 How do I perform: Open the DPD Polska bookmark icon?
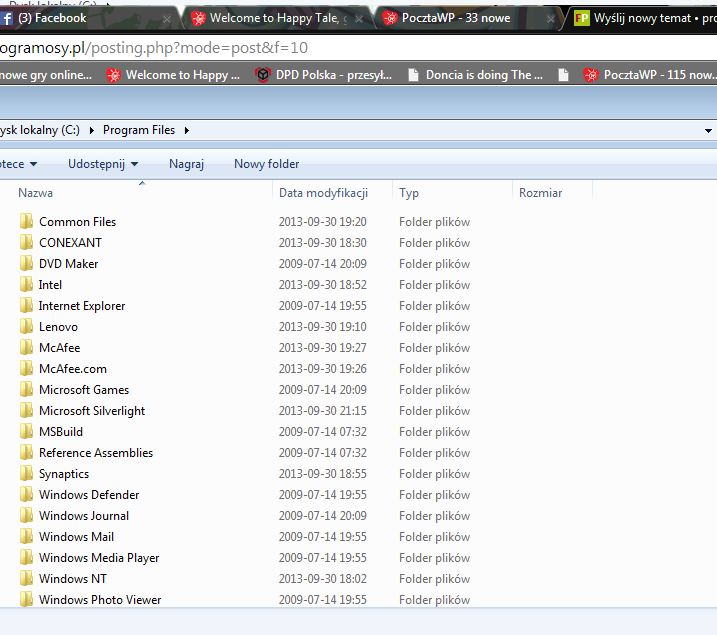263,75
